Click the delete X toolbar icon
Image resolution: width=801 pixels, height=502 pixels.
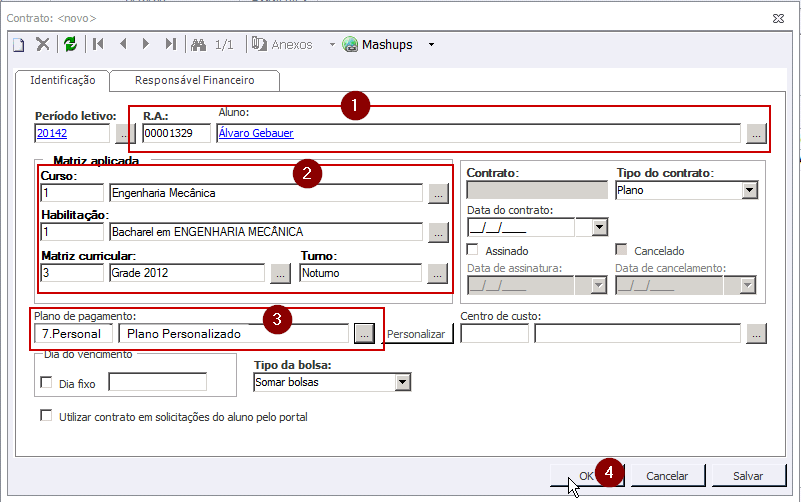click(43, 44)
